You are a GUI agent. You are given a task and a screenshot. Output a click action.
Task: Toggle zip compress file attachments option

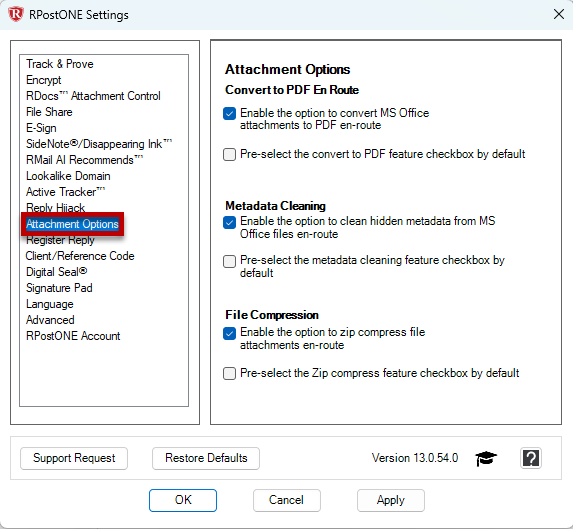tap(229, 333)
